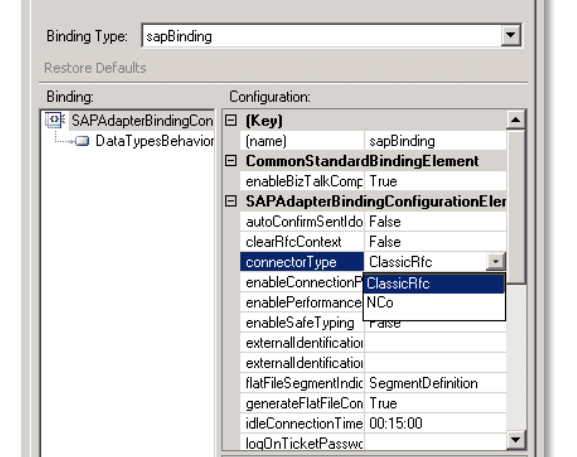Click the Configuration vertical scrollbar thumb
This screenshot has height=457, width=577.
[x=516, y=206]
